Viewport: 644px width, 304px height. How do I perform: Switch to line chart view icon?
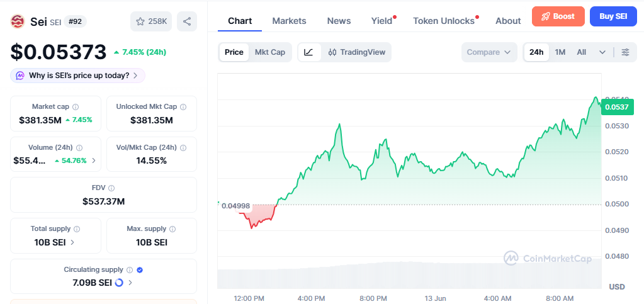(x=309, y=52)
